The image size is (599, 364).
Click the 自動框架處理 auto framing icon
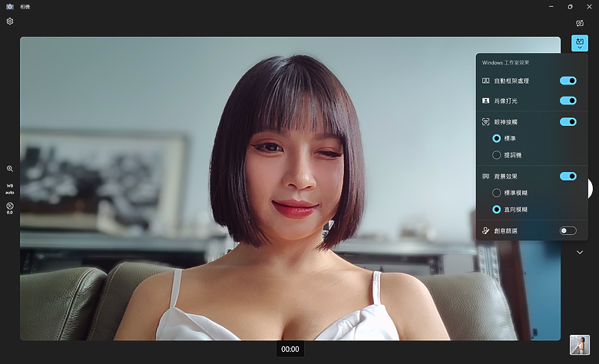coord(485,81)
